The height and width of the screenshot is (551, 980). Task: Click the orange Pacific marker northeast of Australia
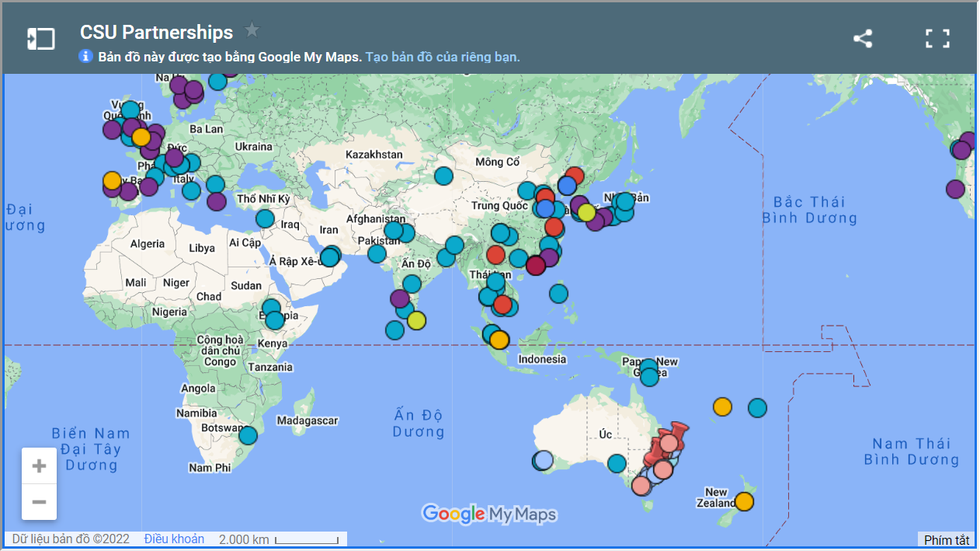(722, 406)
